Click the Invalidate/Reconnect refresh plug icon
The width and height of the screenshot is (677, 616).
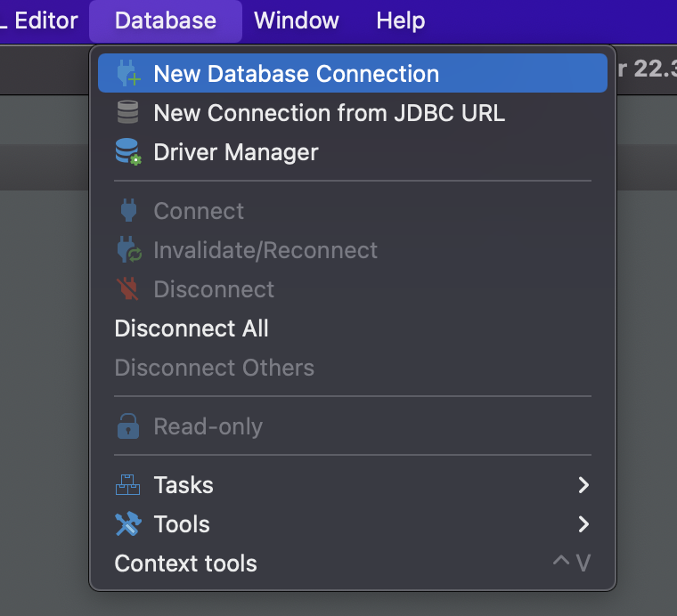pyautogui.click(x=129, y=250)
